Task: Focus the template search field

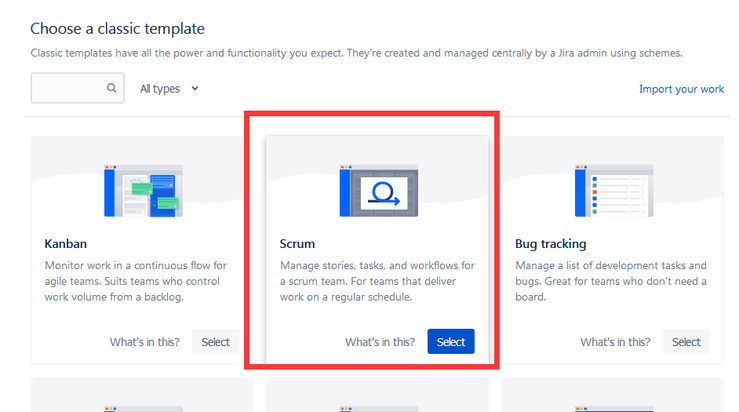Action: [x=78, y=88]
